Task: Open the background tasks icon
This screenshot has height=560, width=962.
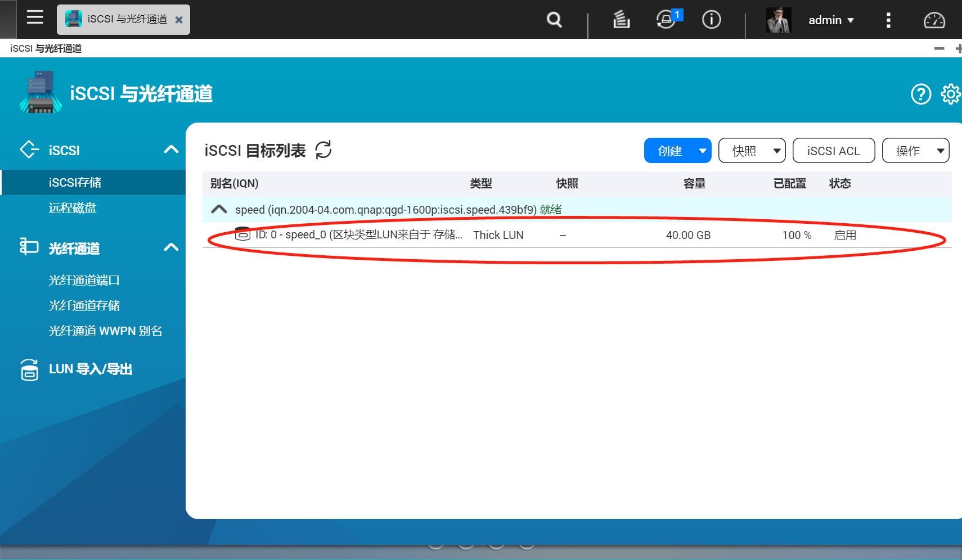Action: coord(621,20)
